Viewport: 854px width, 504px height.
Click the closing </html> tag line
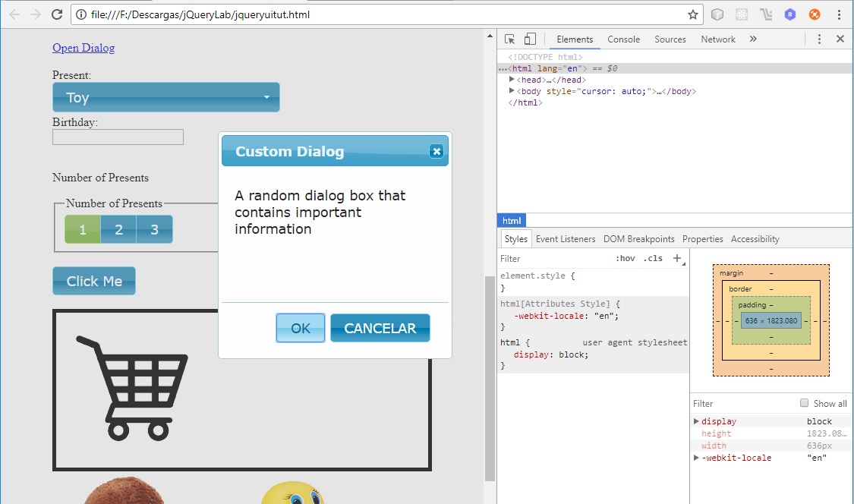525,102
